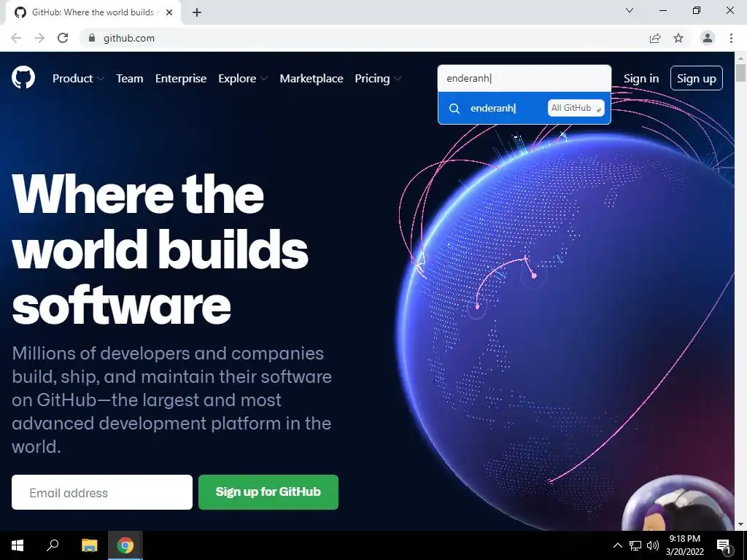747x560 pixels.
Task: View site info via padlock icon
Action: pyautogui.click(x=92, y=38)
